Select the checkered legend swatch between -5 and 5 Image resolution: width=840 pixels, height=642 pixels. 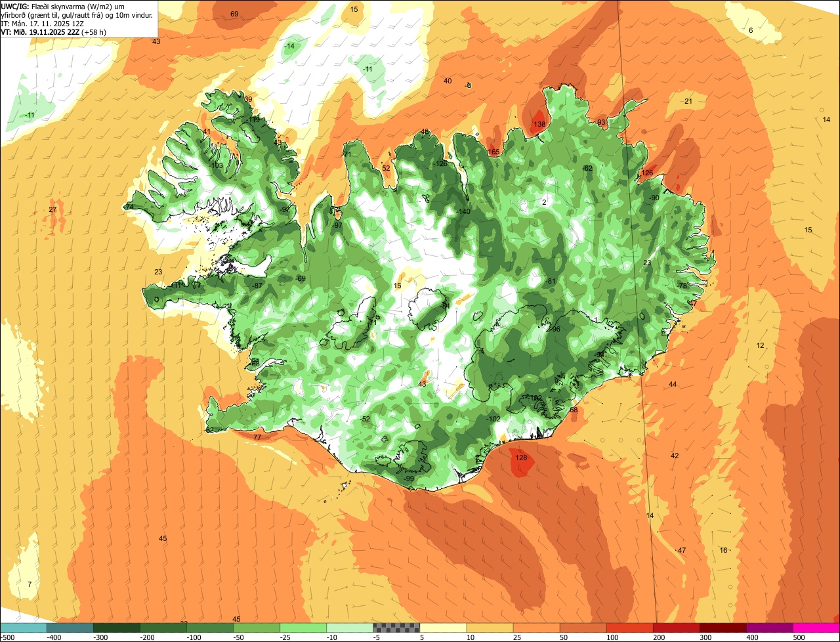click(396, 628)
